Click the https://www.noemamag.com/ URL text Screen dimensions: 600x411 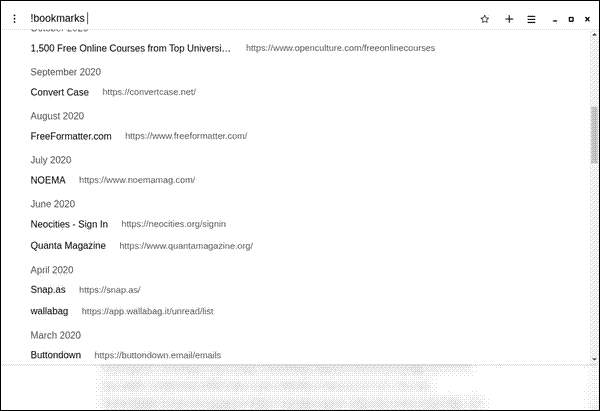(137, 180)
